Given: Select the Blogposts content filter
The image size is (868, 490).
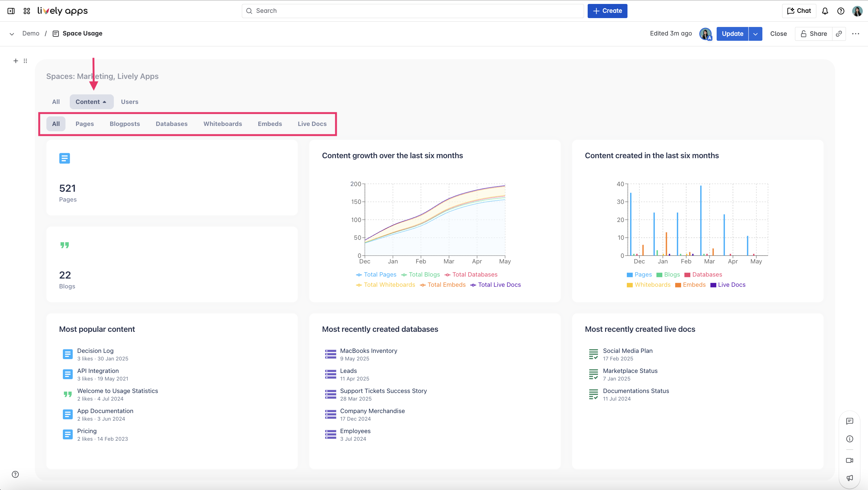Looking at the screenshot, I should pos(125,124).
